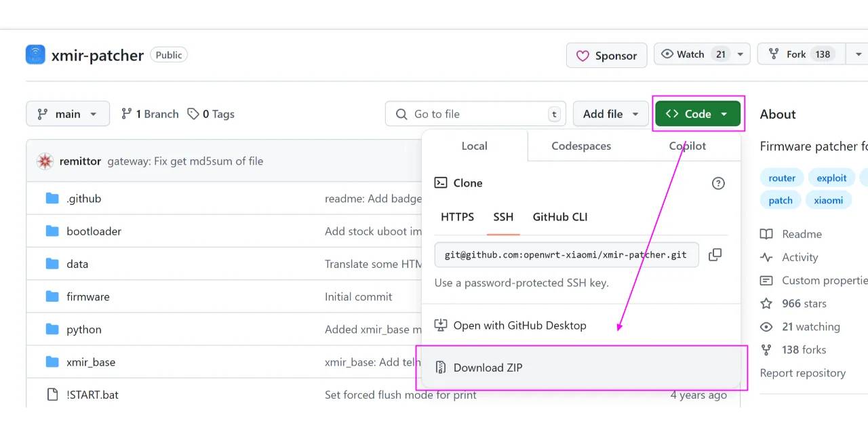Click the Sponsor heart button
Image resolution: width=868 pixels, height=434 pixels.
click(x=607, y=56)
